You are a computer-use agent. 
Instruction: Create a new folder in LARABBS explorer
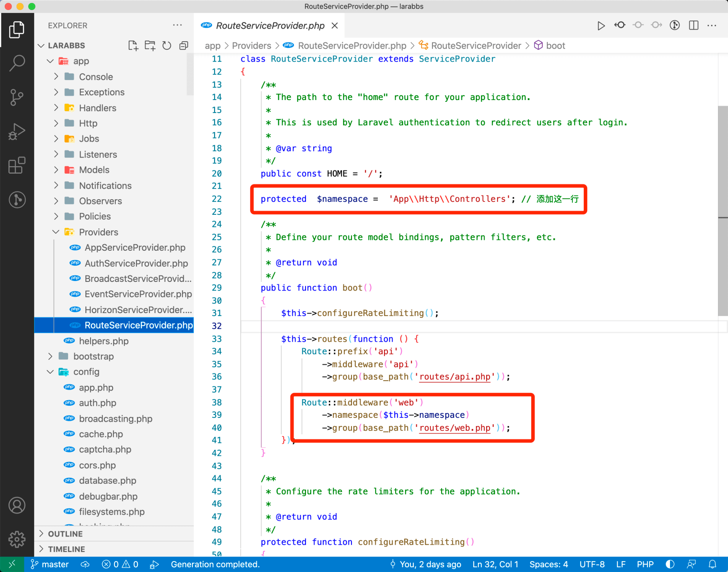[150, 45]
